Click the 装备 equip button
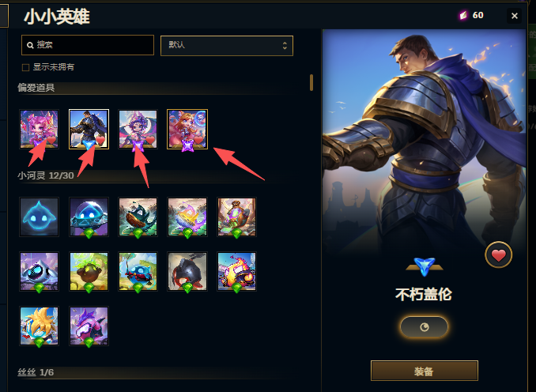Image resolution: width=536 pixels, height=392 pixels. [x=425, y=371]
